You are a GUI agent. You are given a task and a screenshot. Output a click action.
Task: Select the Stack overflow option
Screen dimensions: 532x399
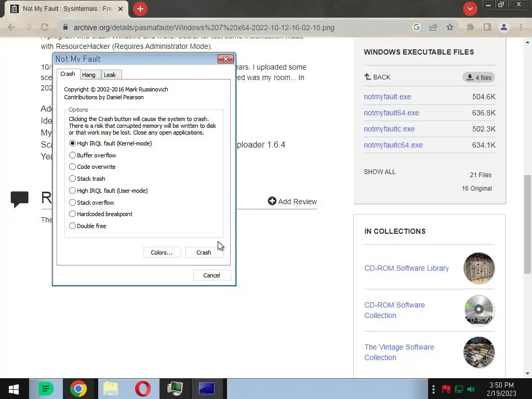pos(91,203)
